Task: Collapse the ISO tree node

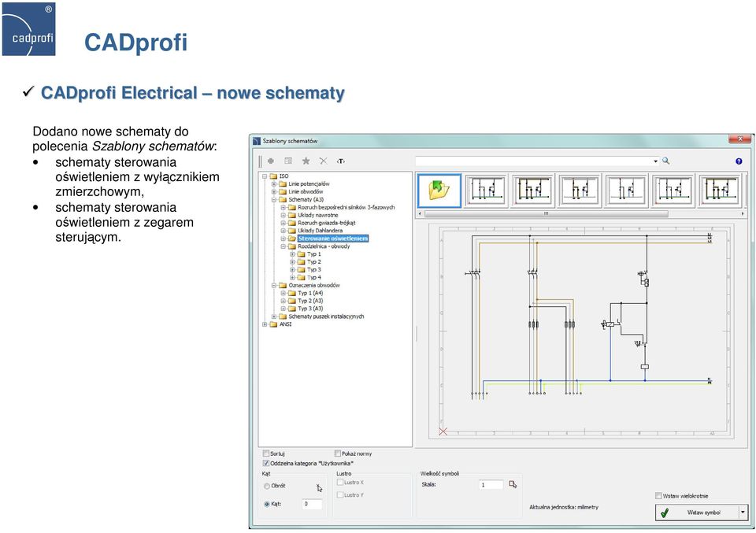Action: (x=265, y=176)
